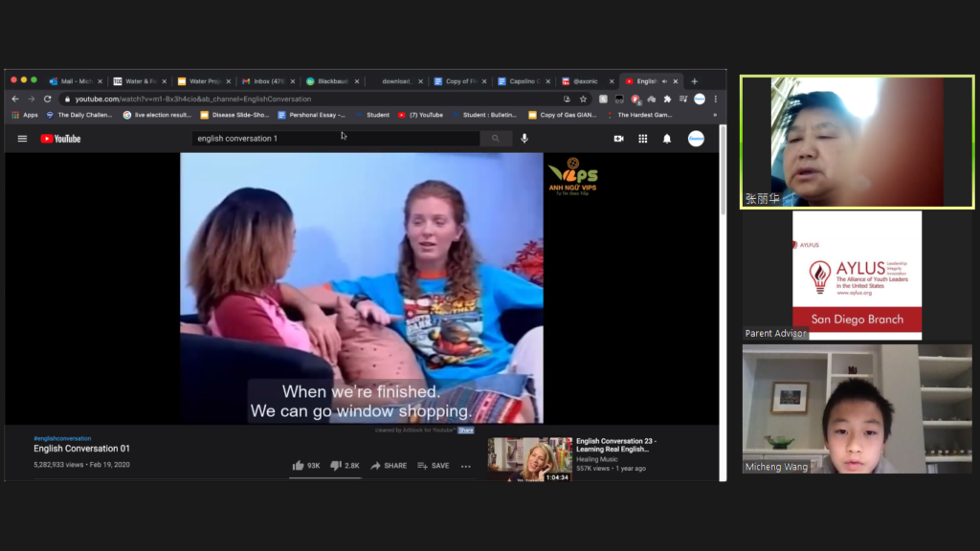Start voice search with the microphone
980x551 pixels.
point(524,139)
